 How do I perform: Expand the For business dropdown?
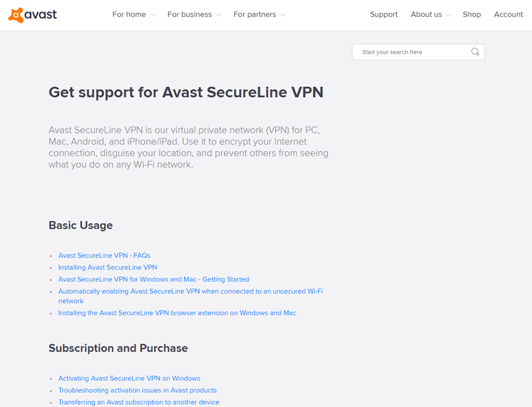pos(194,14)
